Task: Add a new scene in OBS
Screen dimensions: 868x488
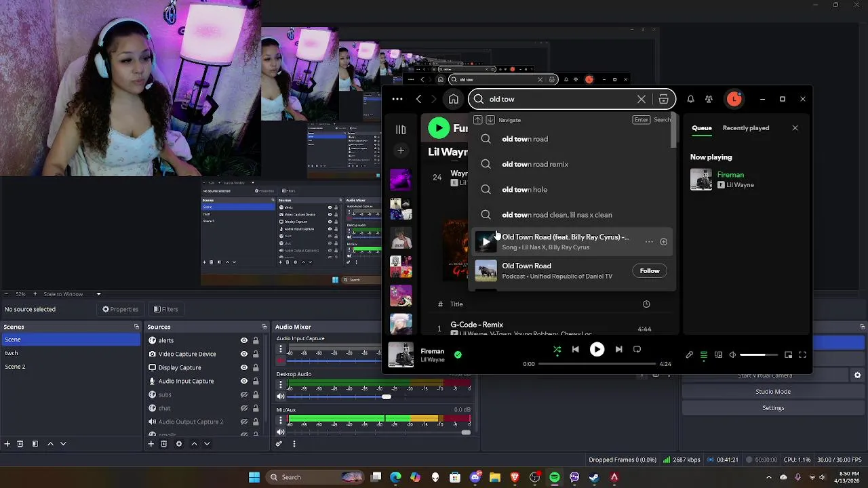Action: [x=7, y=444]
